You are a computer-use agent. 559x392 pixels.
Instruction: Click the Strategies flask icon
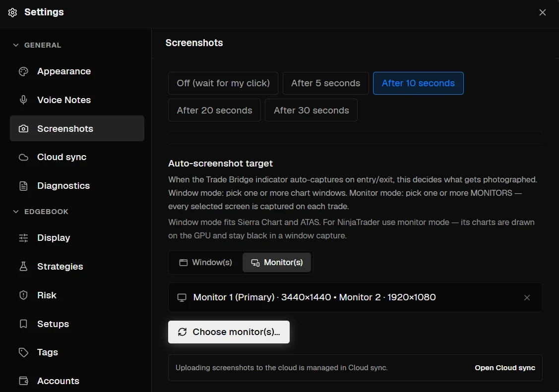[x=23, y=266]
